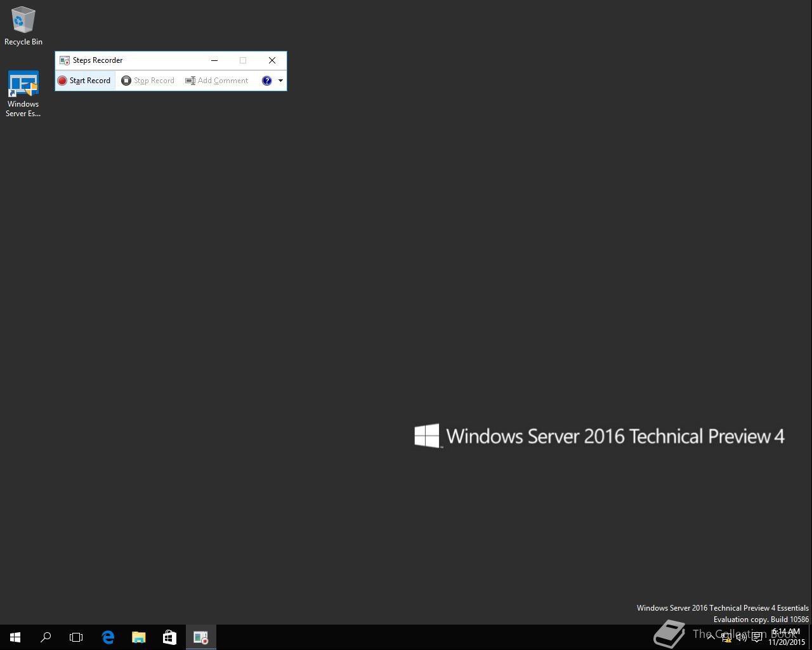The height and width of the screenshot is (650, 812).
Task: Select the Windows Server Essentials desktop shortcut
Action: pos(23,94)
